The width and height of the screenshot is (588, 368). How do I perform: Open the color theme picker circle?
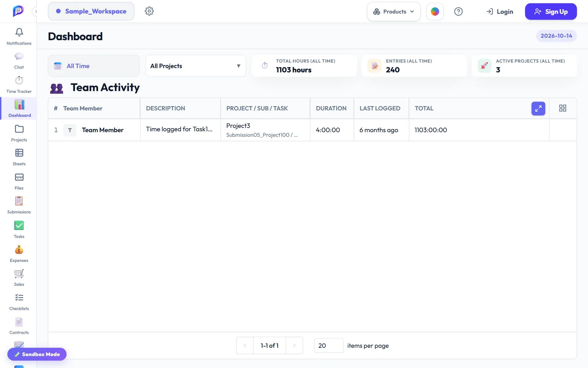[435, 12]
